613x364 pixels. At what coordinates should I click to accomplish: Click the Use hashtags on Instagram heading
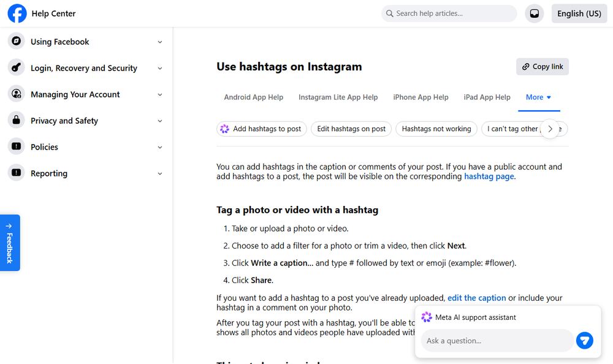tap(289, 67)
